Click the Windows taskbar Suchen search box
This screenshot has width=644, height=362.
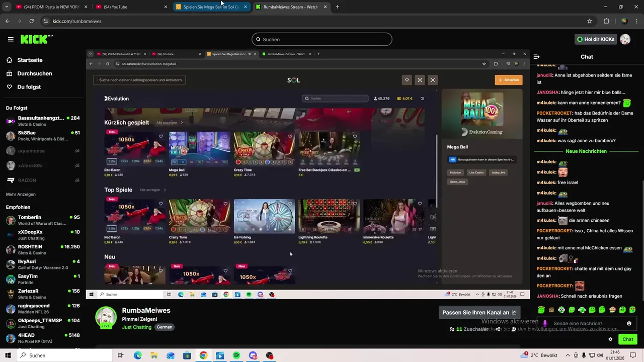(64, 355)
